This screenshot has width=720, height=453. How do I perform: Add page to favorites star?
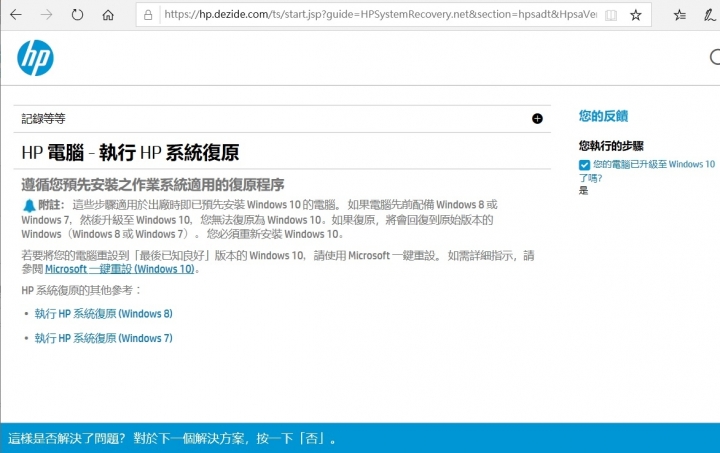pyautogui.click(x=636, y=15)
